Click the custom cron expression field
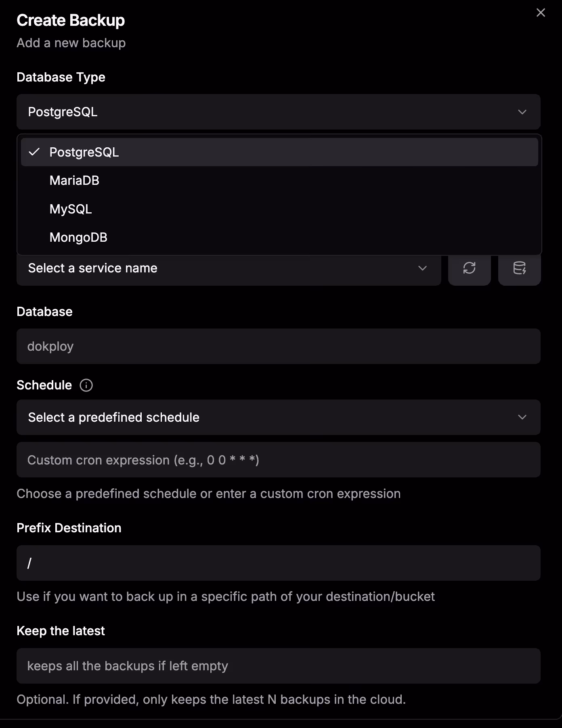Image resolution: width=562 pixels, height=728 pixels. coord(278,460)
